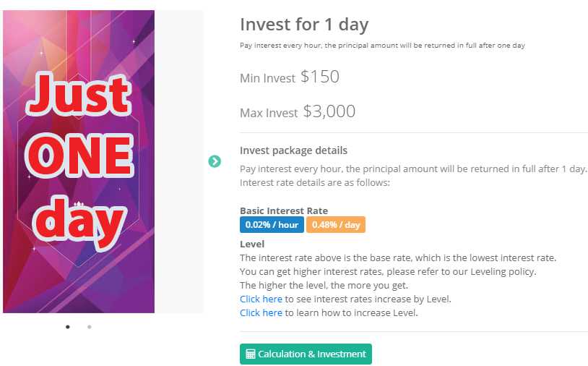Click the line mentioning the Leveling policy
The image size is (588, 366).
(388, 271)
